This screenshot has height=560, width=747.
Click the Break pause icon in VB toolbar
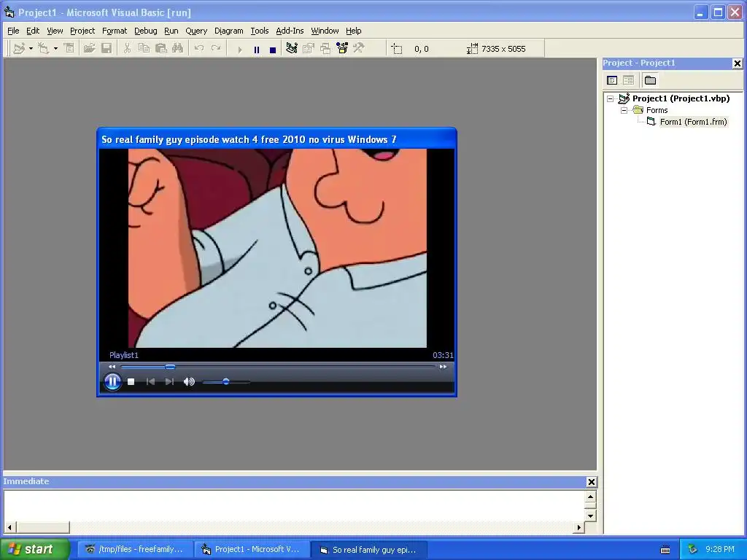coord(257,50)
